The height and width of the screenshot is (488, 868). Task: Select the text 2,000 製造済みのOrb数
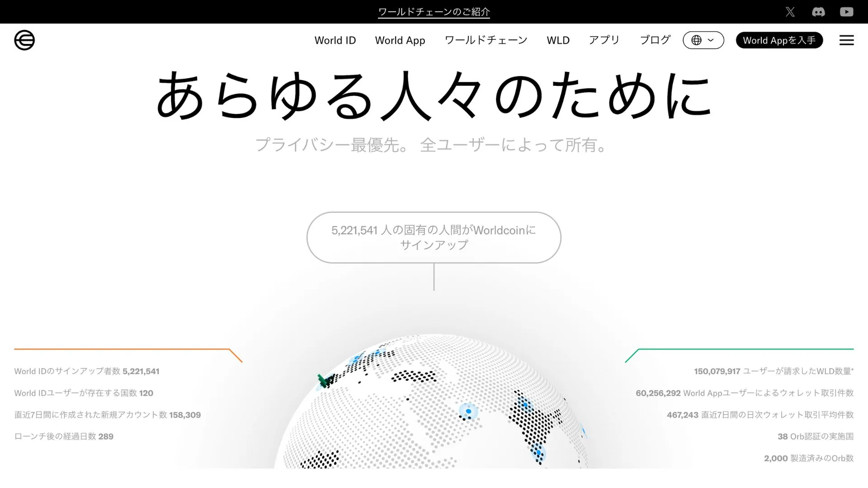pyautogui.click(x=809, y=458)
